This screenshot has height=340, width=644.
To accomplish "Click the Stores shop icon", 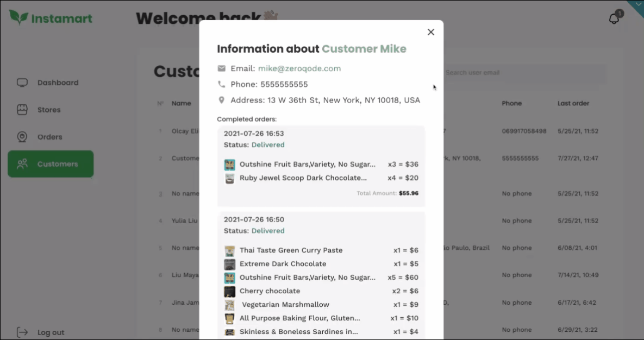I will pos(22,110).
